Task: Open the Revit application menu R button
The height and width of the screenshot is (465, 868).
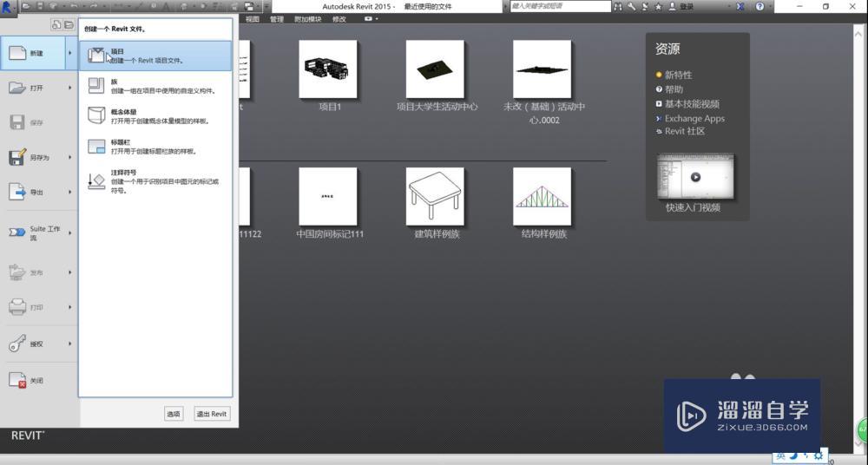Action: 8,7
